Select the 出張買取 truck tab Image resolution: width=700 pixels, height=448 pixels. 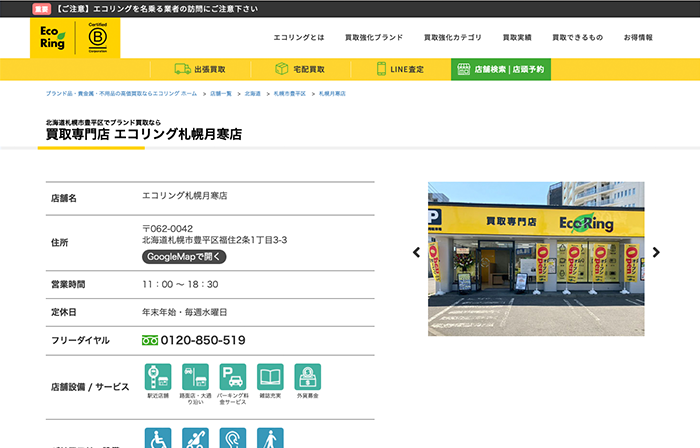(x=200, y=69)
